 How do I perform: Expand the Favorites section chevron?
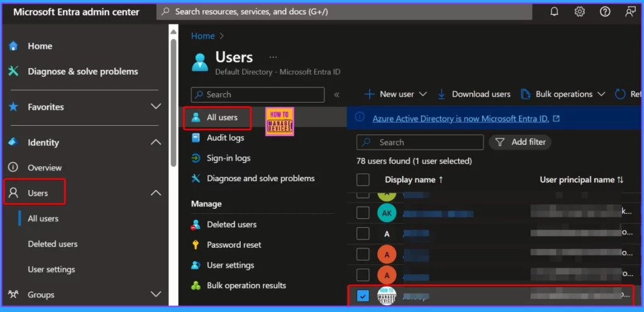[x=156, y=107]
